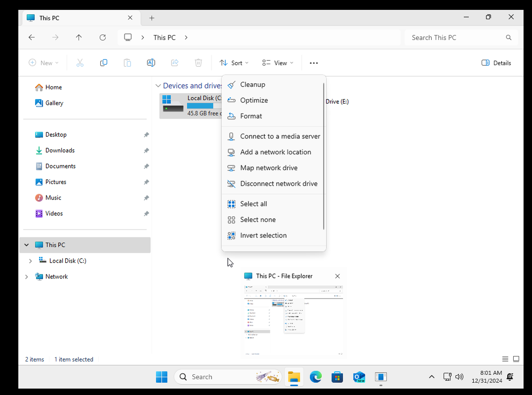The image size is (532, 395).
Task: Click the taskbar Search box
Action: 228,377
